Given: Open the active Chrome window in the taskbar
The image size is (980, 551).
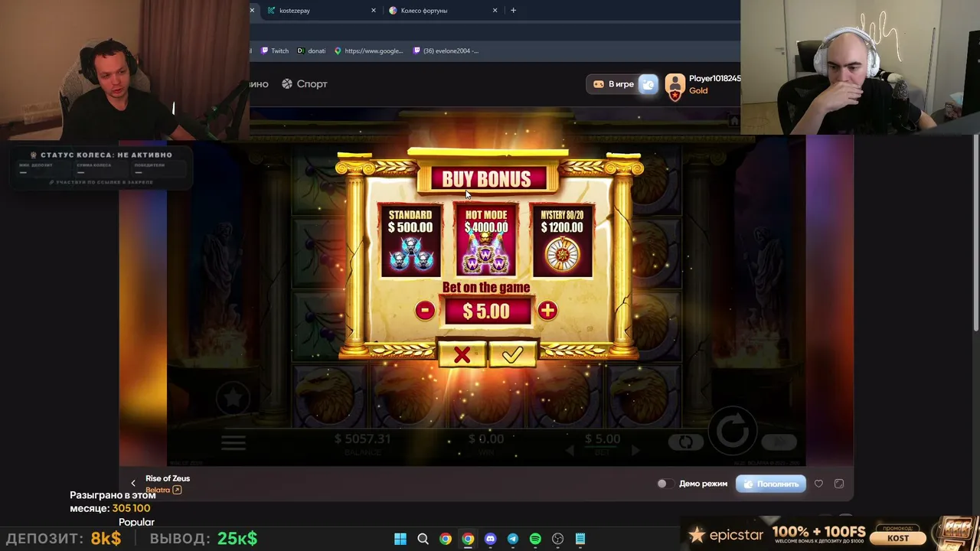Looking at the screenshot, I should pyautogui.click(x=468, y=539).
